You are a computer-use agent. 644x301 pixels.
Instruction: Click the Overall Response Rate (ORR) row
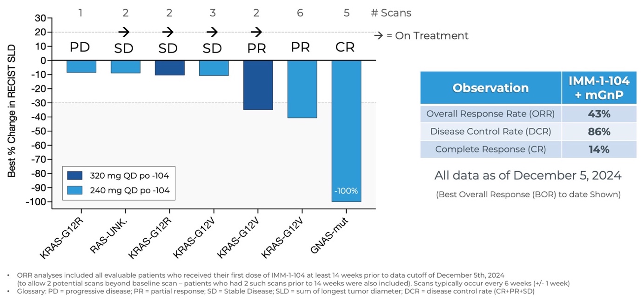pyautogui.click(x=490, y=114)
